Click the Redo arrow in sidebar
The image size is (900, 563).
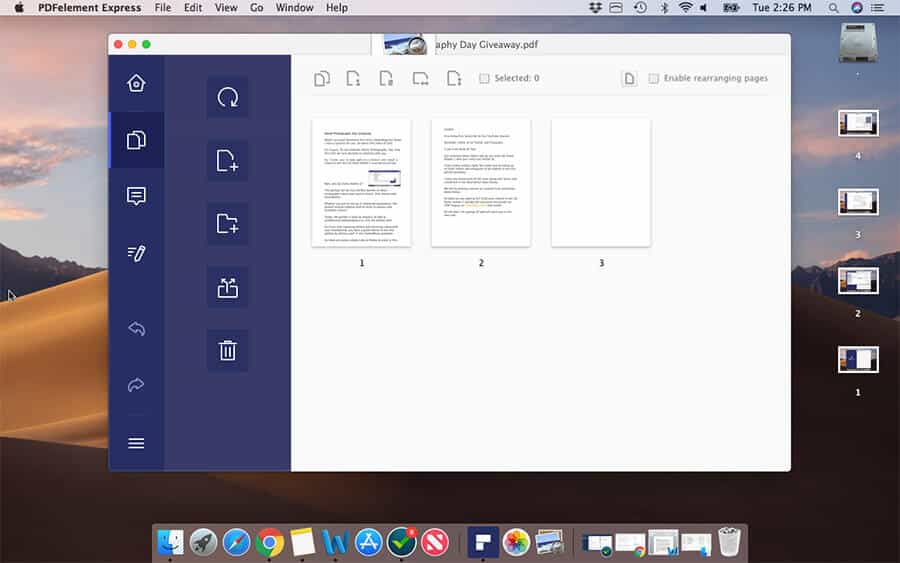click(136, 385)
